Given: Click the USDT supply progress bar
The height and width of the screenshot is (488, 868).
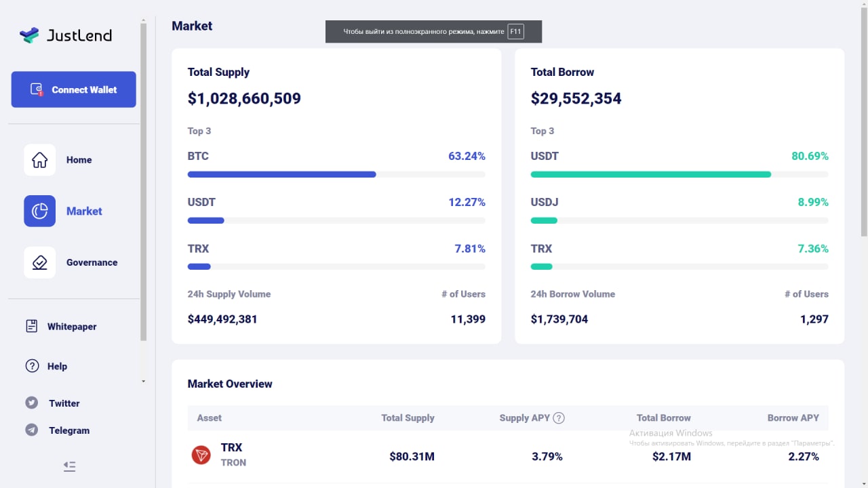Looking at the screenshot, I should 336,220.
